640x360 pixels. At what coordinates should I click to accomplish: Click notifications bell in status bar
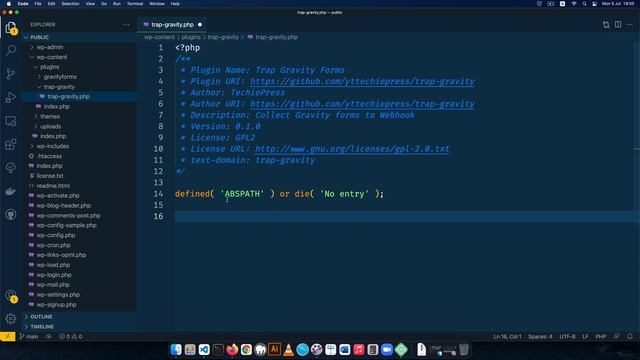630,337
